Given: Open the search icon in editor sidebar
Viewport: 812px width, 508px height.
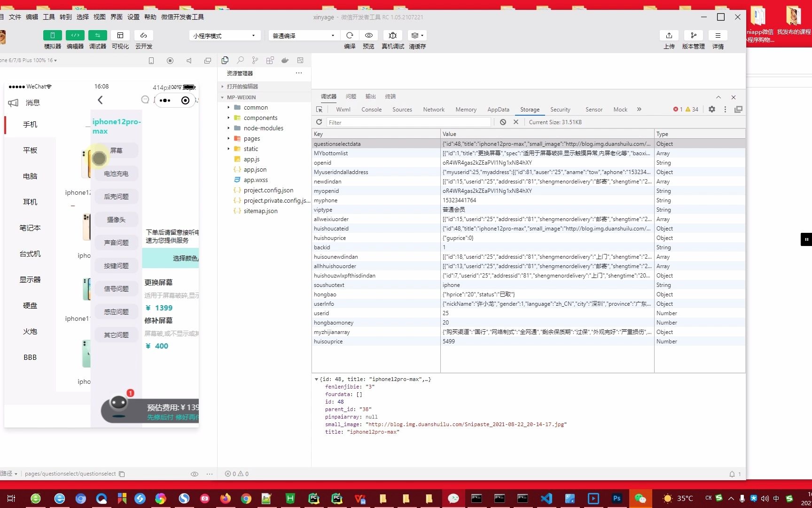Looking at the screenshot, I should [x=240, y=60].
